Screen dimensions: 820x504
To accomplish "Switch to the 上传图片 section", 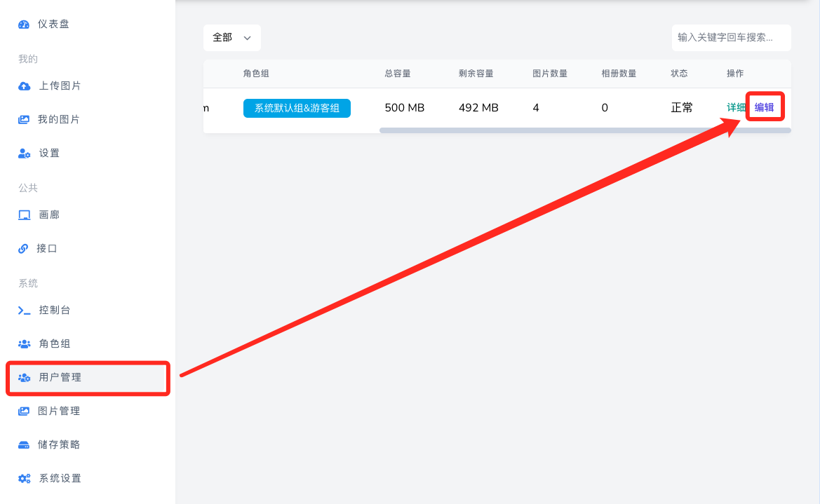I will tap(60, 86).
